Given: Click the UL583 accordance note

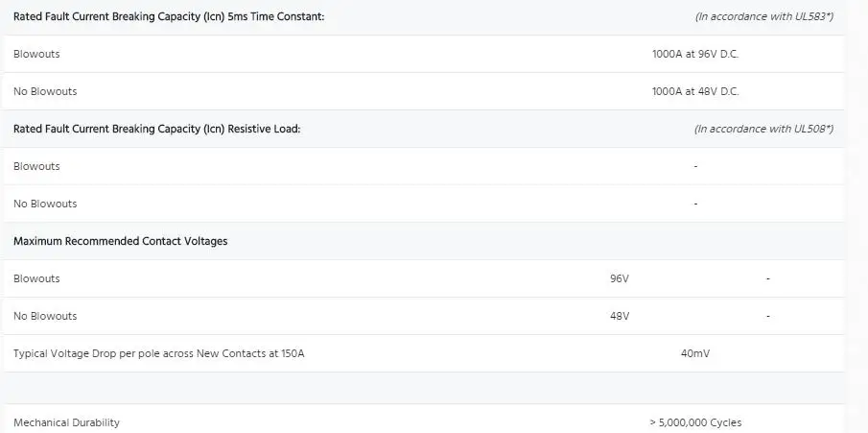Looking at the screenshot, I should coord(763,17).
